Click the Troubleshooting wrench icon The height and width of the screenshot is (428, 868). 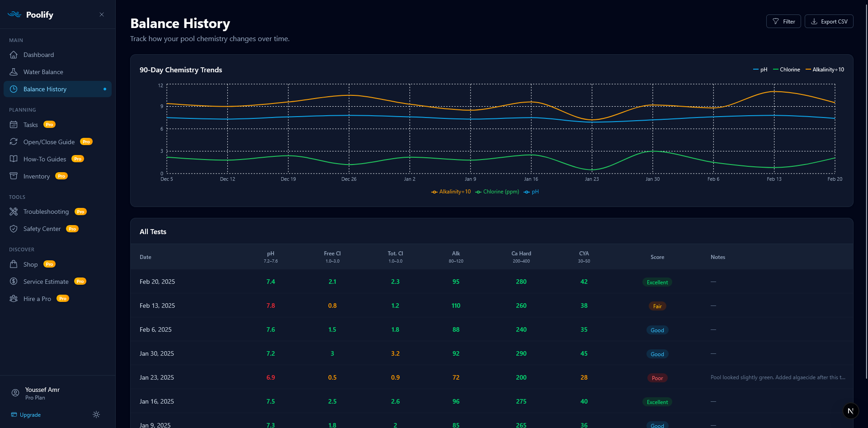[14, 212]
